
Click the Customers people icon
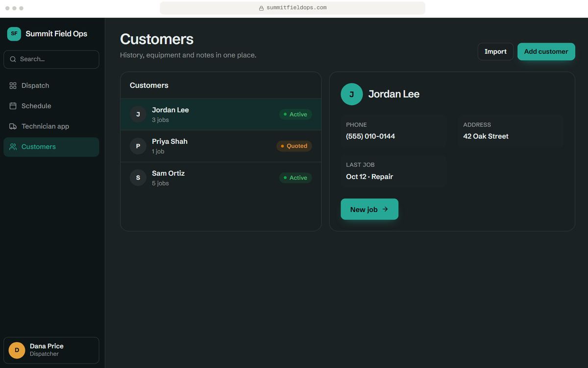13,147
